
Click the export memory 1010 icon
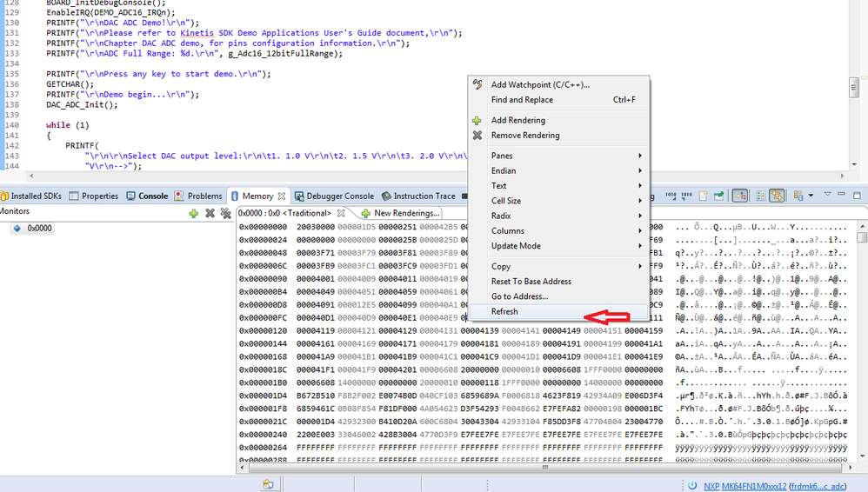pos(686,196)
